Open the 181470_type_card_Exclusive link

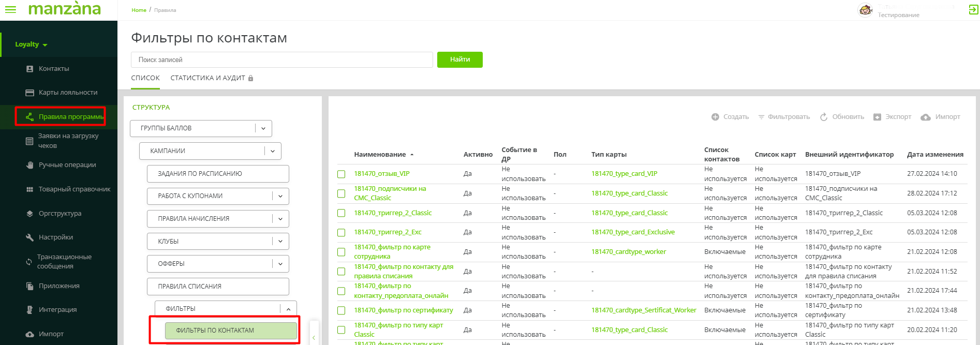pos(633,232)
